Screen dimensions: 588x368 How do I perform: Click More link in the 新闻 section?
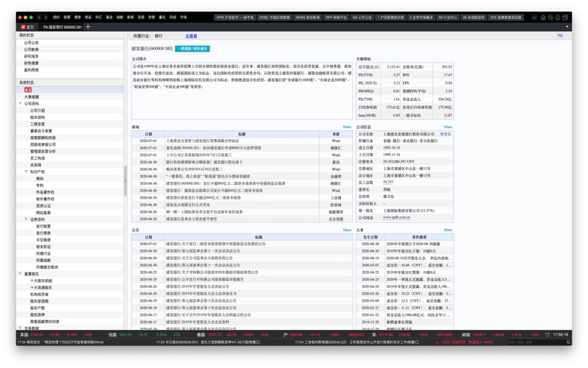point(347,127)
